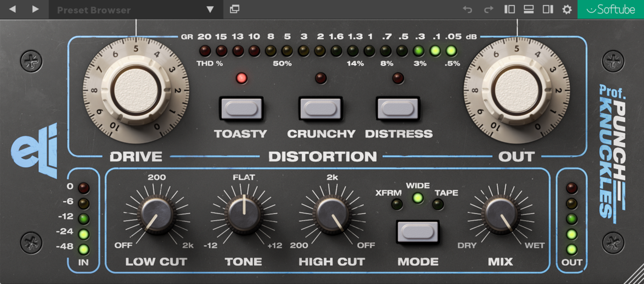This screenshot has width=644, height=284.
Task: Toggle the bottom panel layout icon
Action: coord(529,9)
